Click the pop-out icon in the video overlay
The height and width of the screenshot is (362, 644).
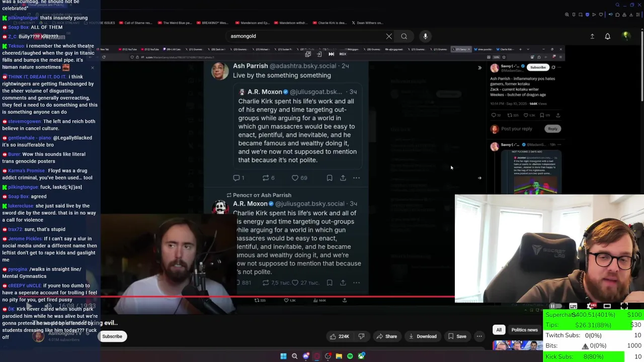pos(308,54)
